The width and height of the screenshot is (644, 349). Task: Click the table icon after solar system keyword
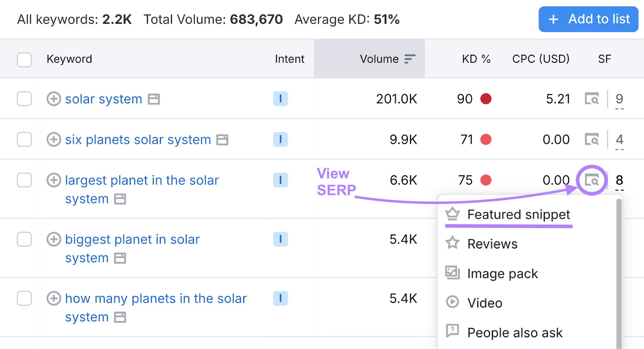coord(154,99)
